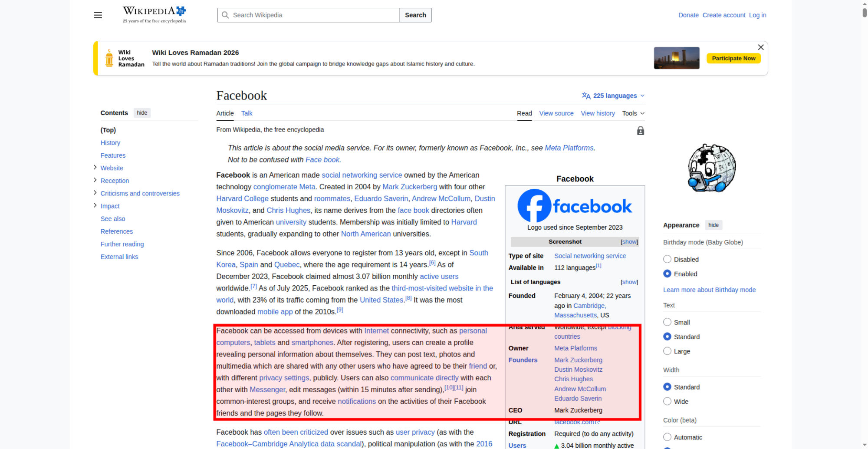The width and height of the screenshot is (868, 449).
Task: Close the Wiki Loves Ramadan banner
Action: pos(760,47)
